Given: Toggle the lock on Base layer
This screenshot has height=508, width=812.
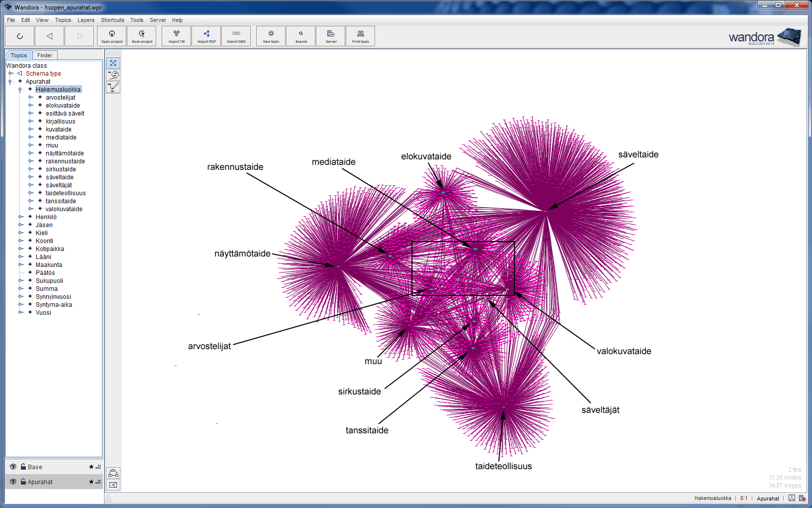Looking at the screenshot, I should tap(23, 467).
